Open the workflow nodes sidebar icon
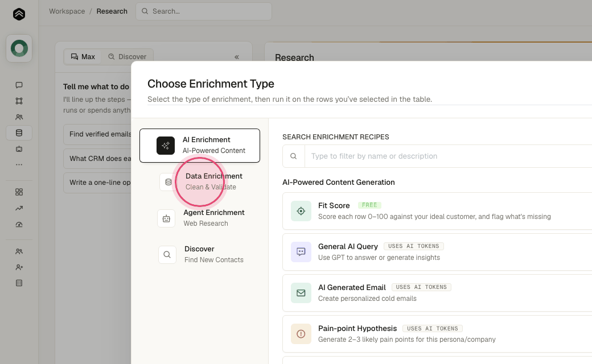 click(19, 101)
